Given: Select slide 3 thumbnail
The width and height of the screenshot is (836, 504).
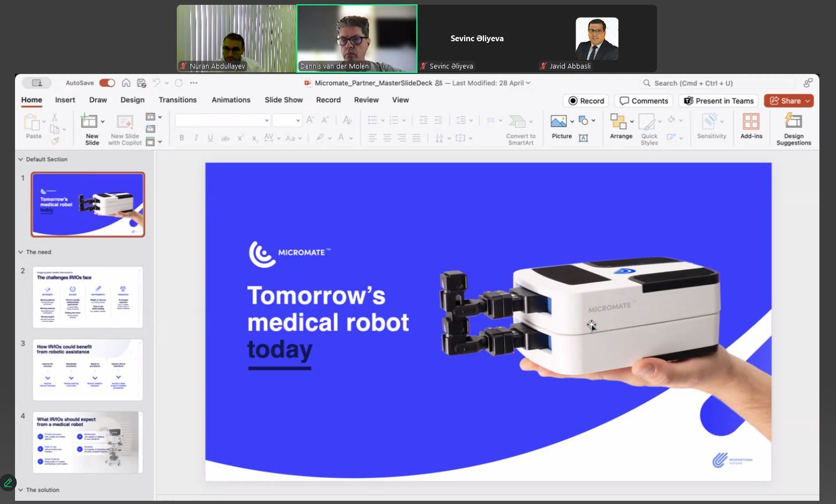Looking at the screenshot, I should (88, 370).
